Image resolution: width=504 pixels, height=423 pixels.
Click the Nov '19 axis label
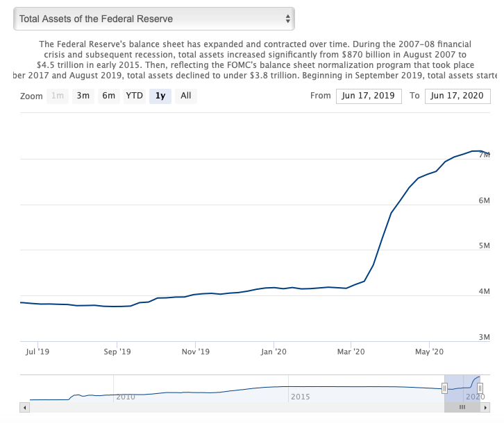click(x=196, y=352)
